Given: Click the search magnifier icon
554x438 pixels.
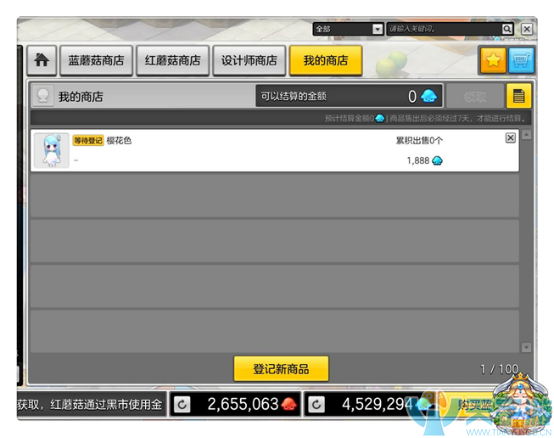Looking at the screenshot, I should (507, 29).
